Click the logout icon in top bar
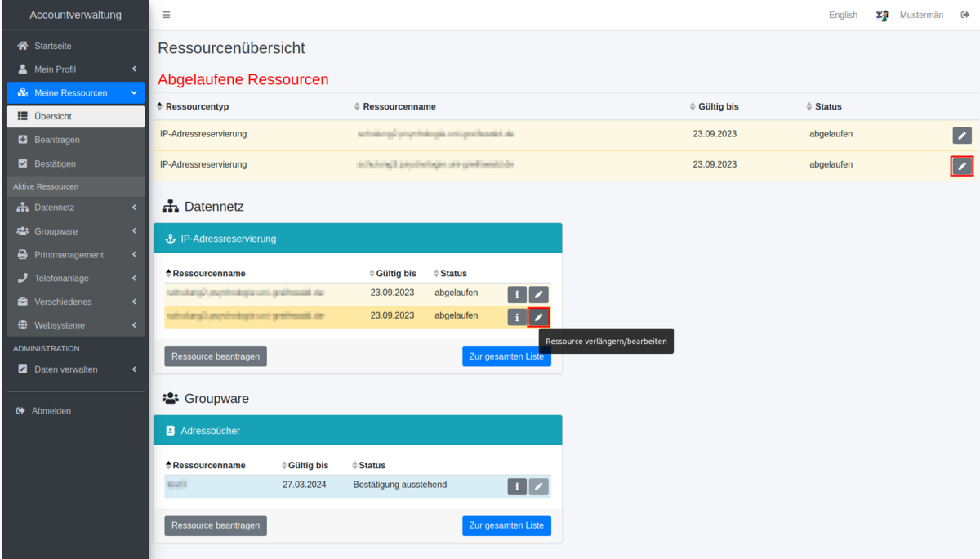980x559 pixels. click(x=964, y=15)
